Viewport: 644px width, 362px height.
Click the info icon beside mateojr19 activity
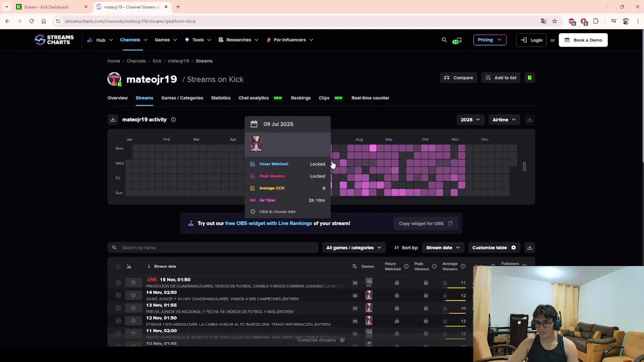(x=173, y=120)
